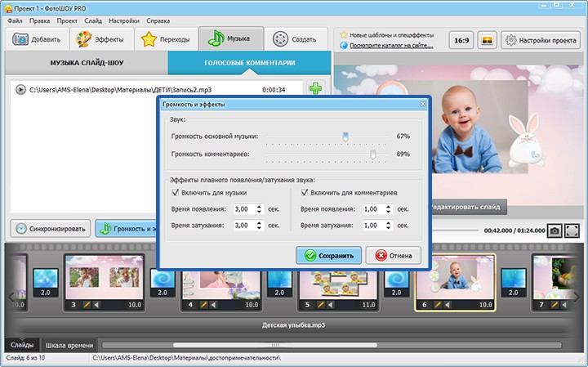Increase music Время появления with up arrow

click(259, 207)
